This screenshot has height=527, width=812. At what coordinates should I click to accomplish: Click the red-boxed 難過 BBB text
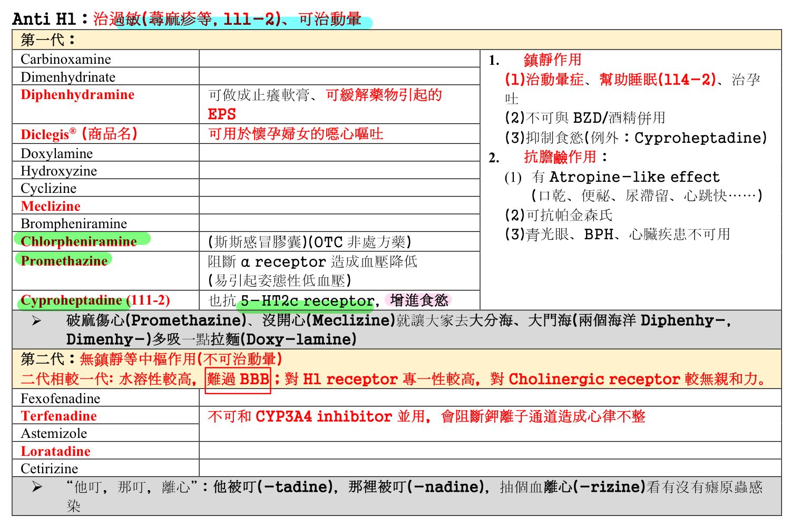click(x=238, y=379)
